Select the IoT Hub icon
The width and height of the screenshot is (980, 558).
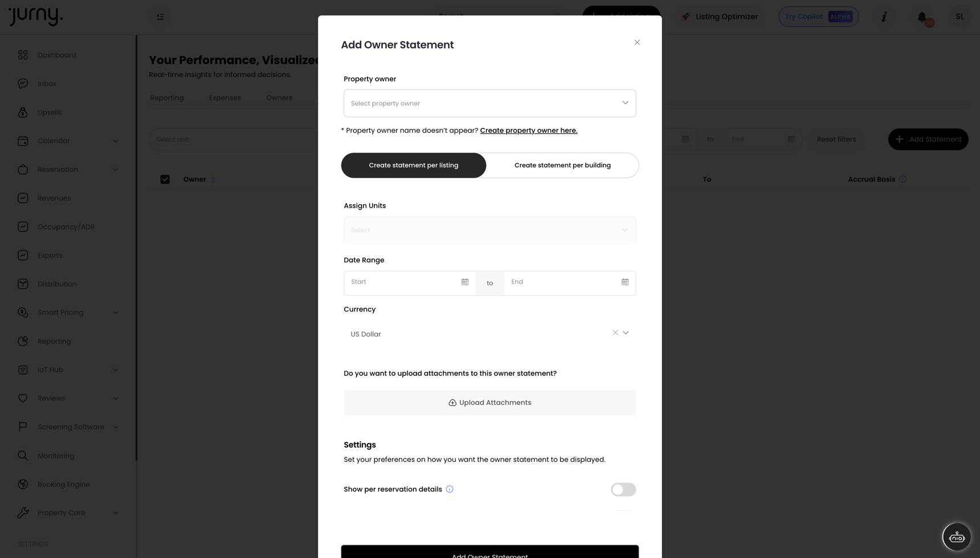coord(23,370)
